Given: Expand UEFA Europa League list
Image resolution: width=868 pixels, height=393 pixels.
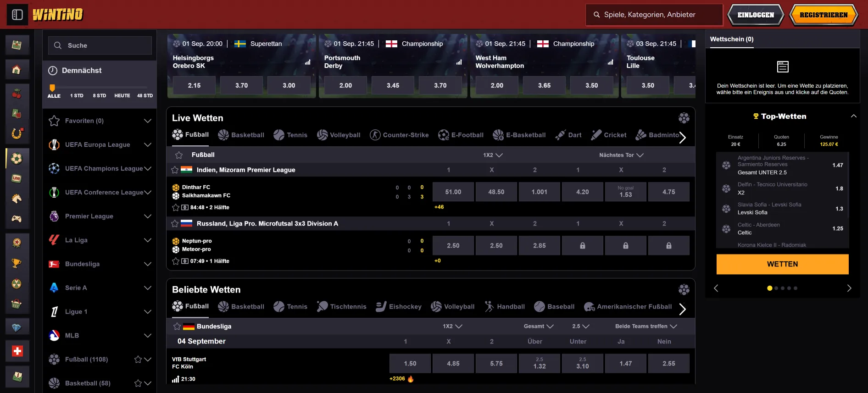Looking at the screenshot, I should pyautogui.click(x=148, y=144).
